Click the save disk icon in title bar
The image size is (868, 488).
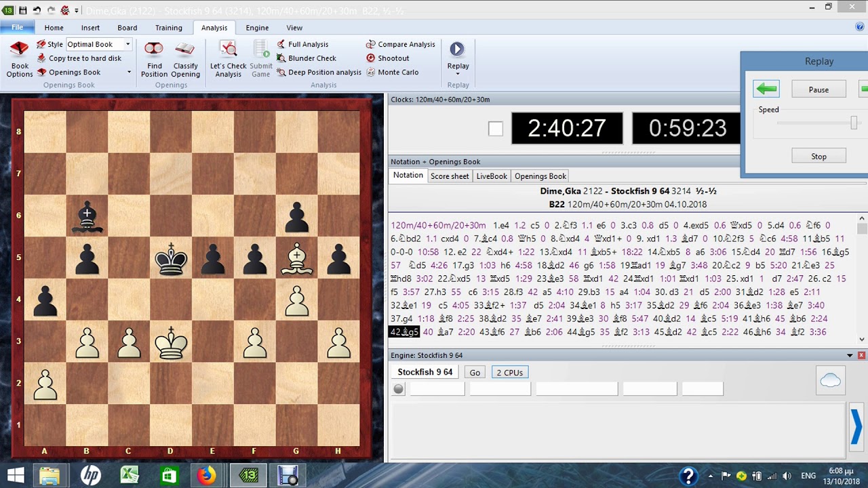pyautogui.click(x=22, y=10)
